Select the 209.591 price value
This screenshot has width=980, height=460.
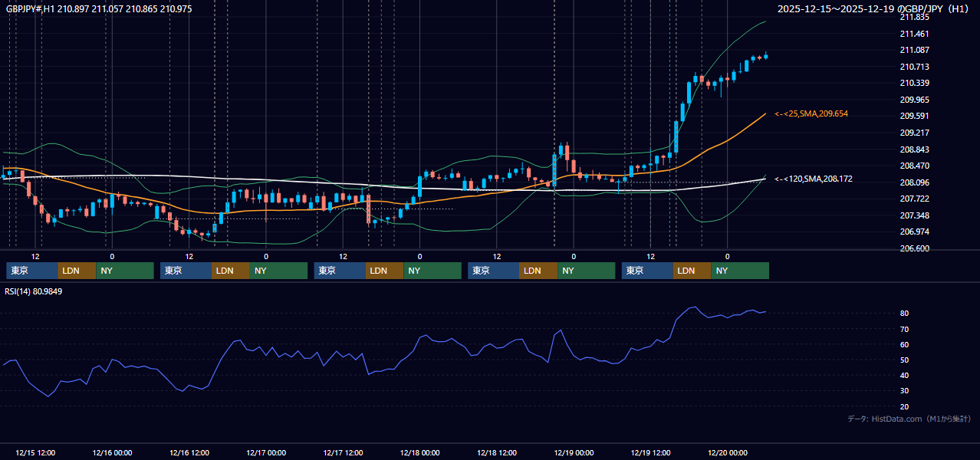[914, 117]
